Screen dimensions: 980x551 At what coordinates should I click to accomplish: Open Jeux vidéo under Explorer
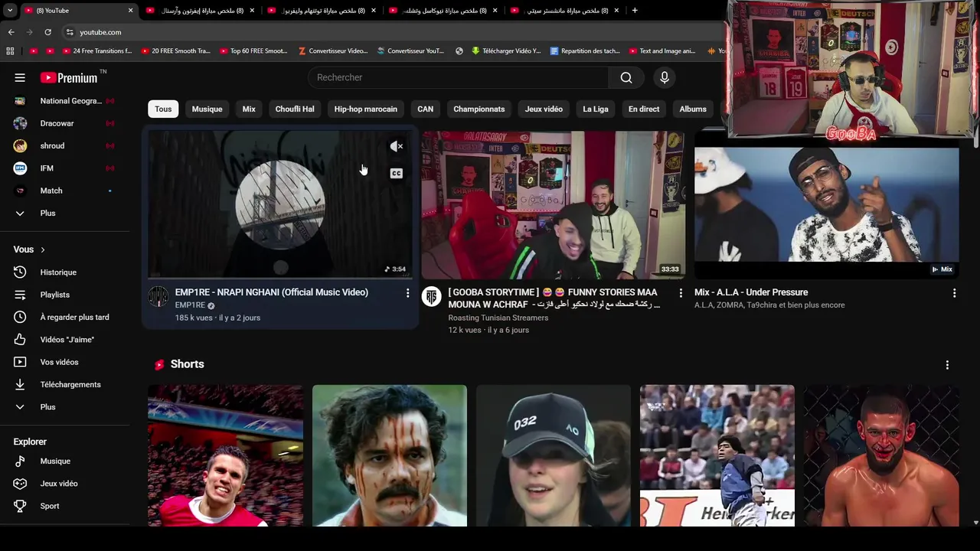tap(64, 484)
